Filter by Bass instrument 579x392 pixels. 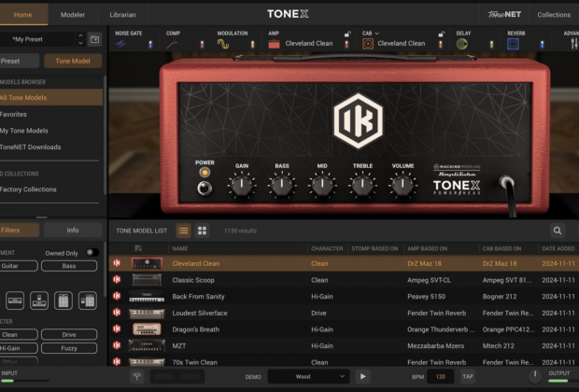[69, 266]
